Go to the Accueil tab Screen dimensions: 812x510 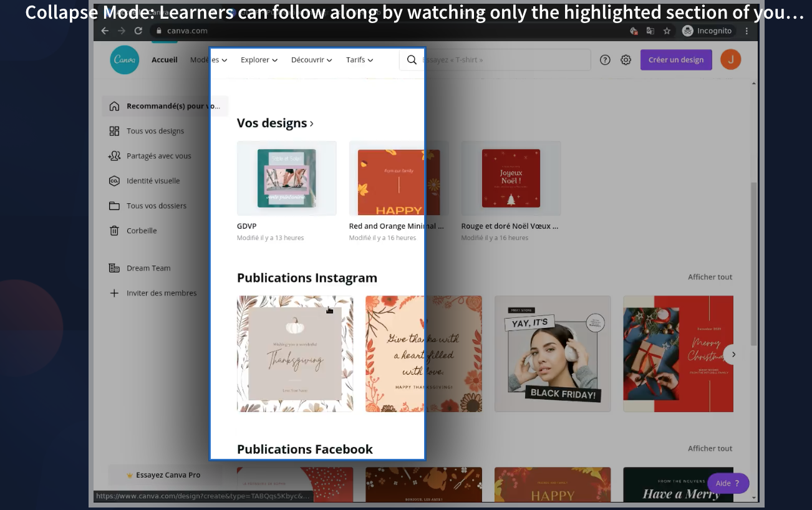pos(165,60)
